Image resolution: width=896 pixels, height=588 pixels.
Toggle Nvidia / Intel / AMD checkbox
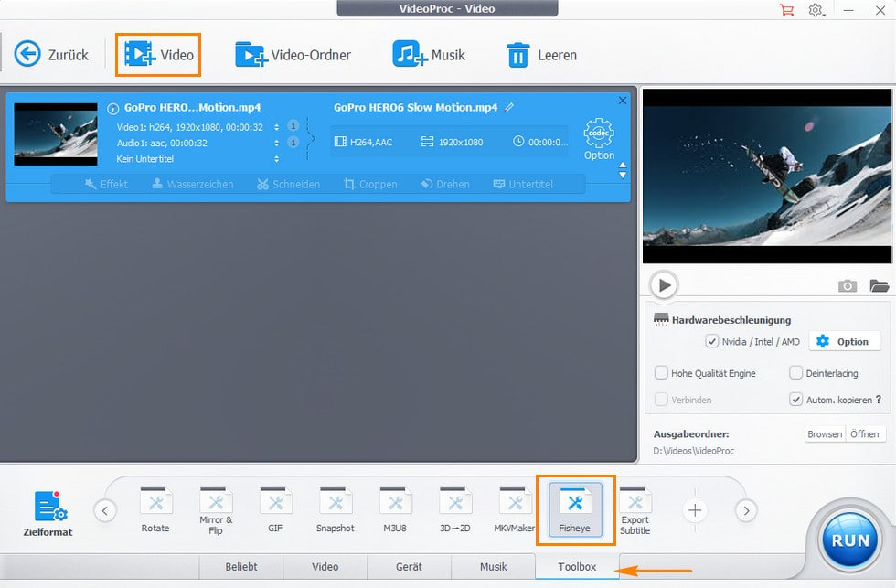pyautogui.click(x=711, y=341)
